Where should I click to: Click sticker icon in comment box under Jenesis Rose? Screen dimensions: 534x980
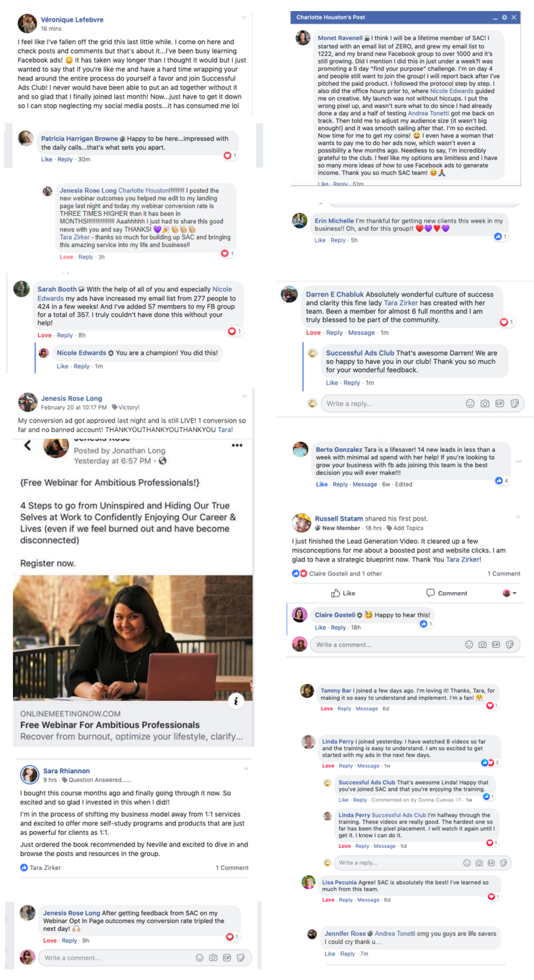pyautogui.click(x=241, y=958)
